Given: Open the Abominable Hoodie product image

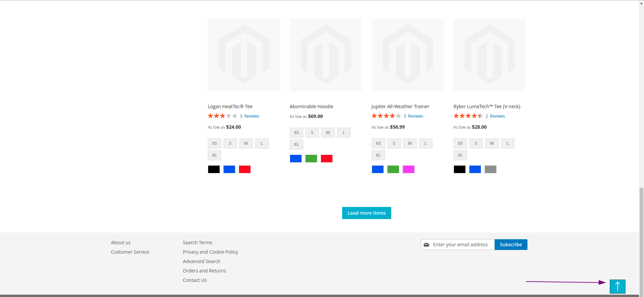Looking at the screenshot, I should 326,55.
